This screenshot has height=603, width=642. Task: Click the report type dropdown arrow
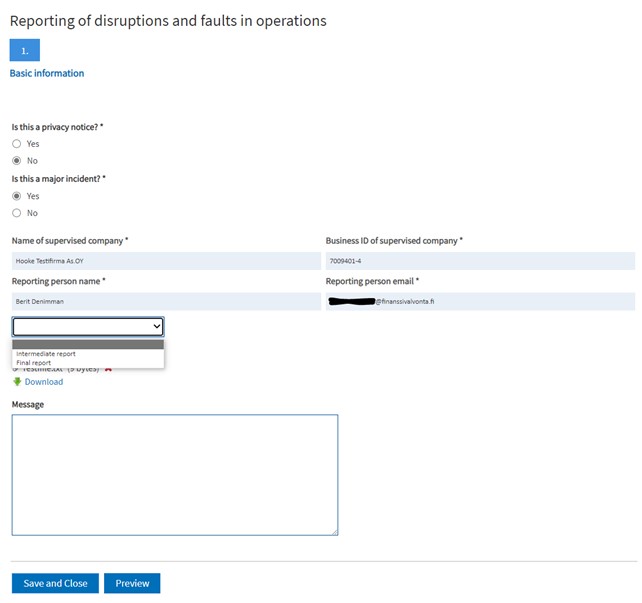tap(155, 327)
